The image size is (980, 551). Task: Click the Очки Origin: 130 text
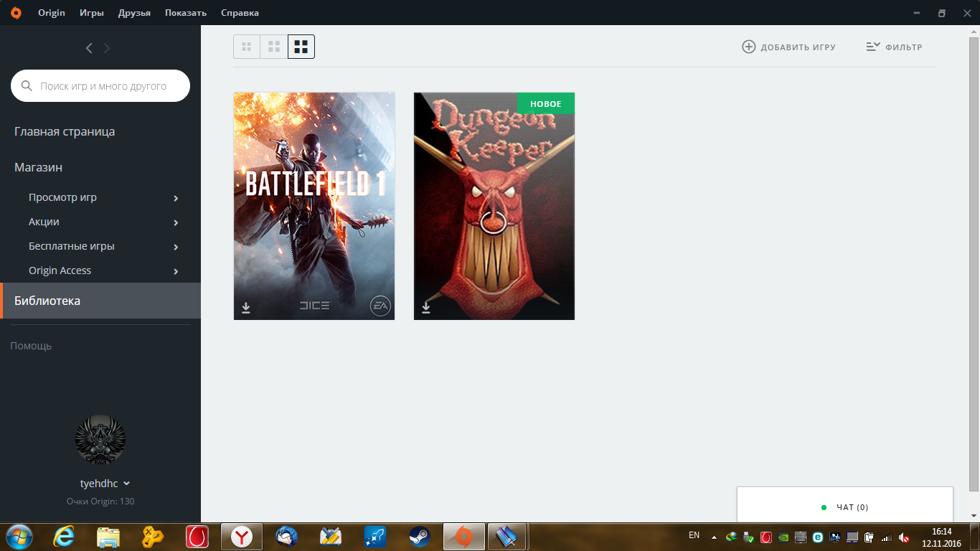(x=100, y=501)
